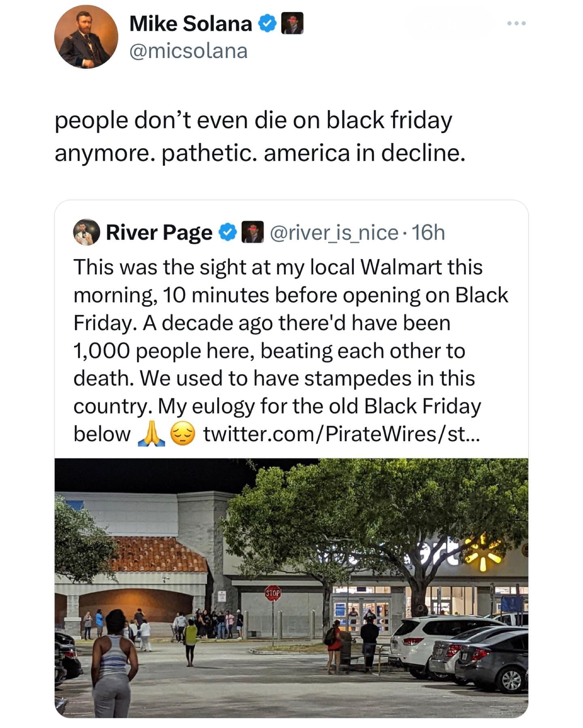Open the Walmart parking lot photo
This screenshot has width=583, height=728.
pos(291,587)
